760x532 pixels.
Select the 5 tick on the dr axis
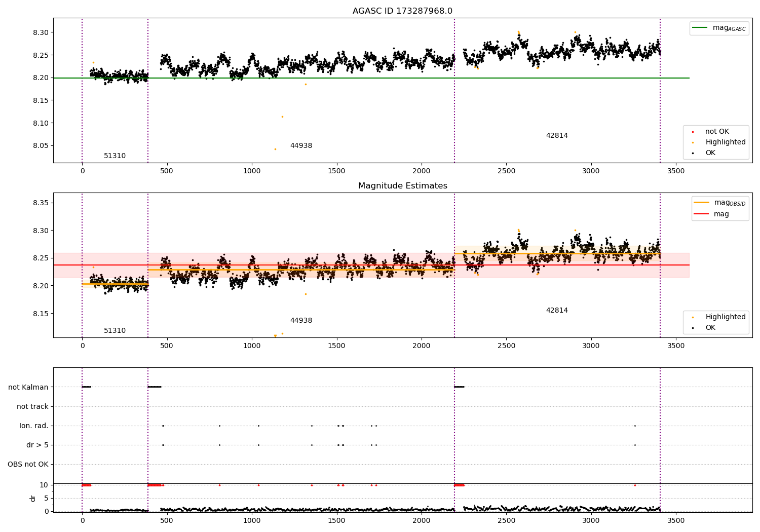pyautogui.click(x=46, y=499)
